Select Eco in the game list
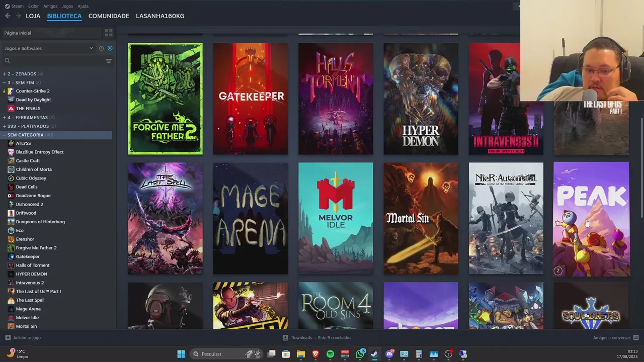The height and width of the screenshot is (362, 644). (20, 230)
